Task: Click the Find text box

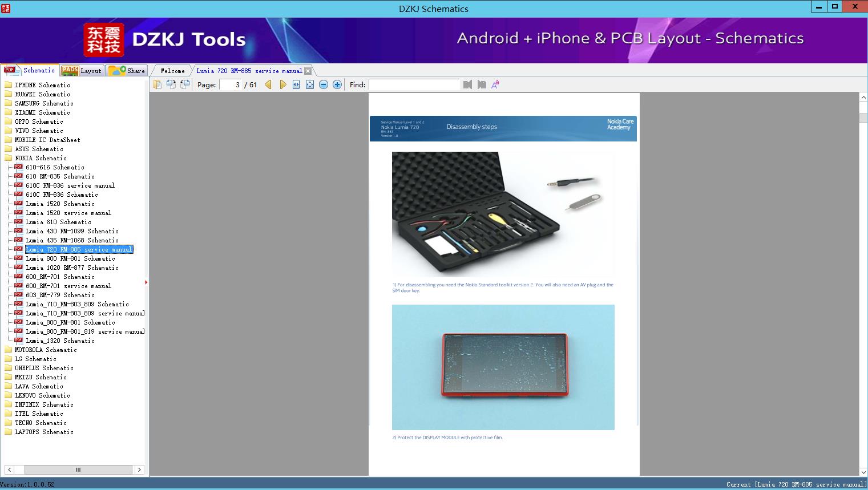Action: pos(414,84)
